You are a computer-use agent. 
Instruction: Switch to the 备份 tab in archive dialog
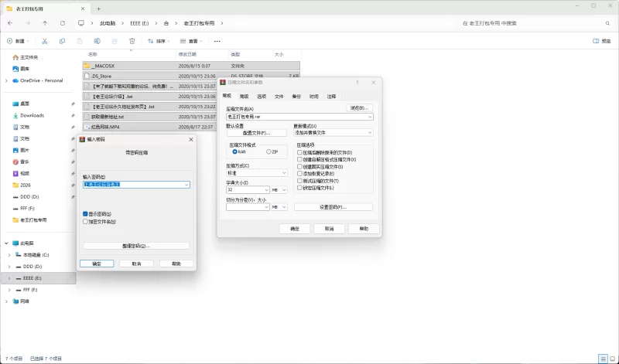[x=296, y=97]
